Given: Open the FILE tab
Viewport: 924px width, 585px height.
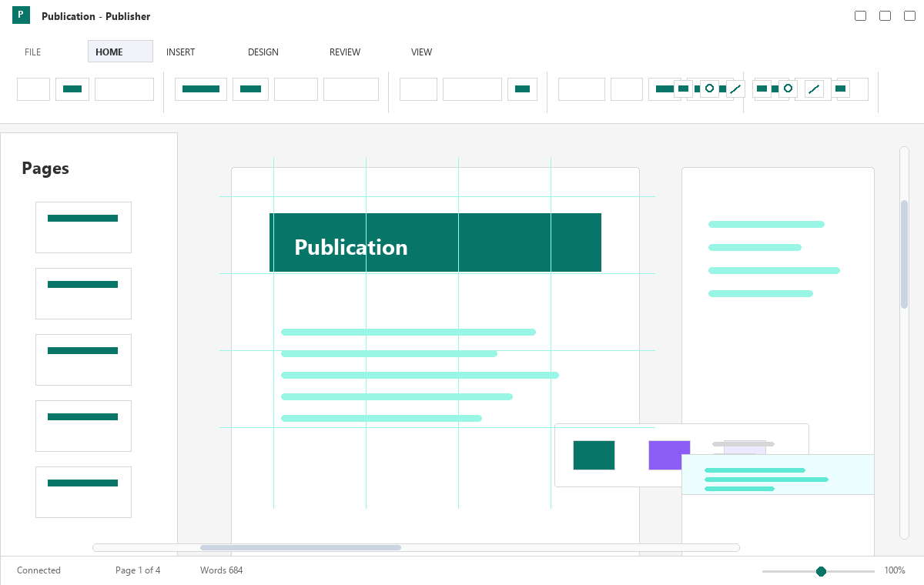Looking at the screenshot, I should coord(32,52).
